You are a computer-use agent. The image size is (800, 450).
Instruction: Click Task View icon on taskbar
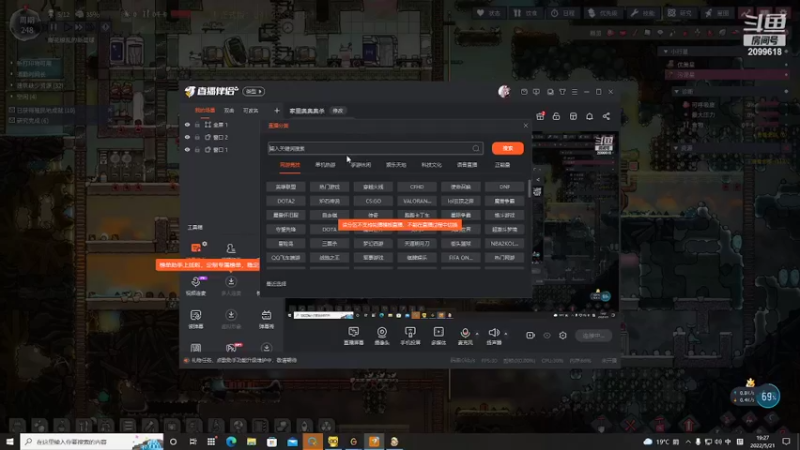point(192,441)
